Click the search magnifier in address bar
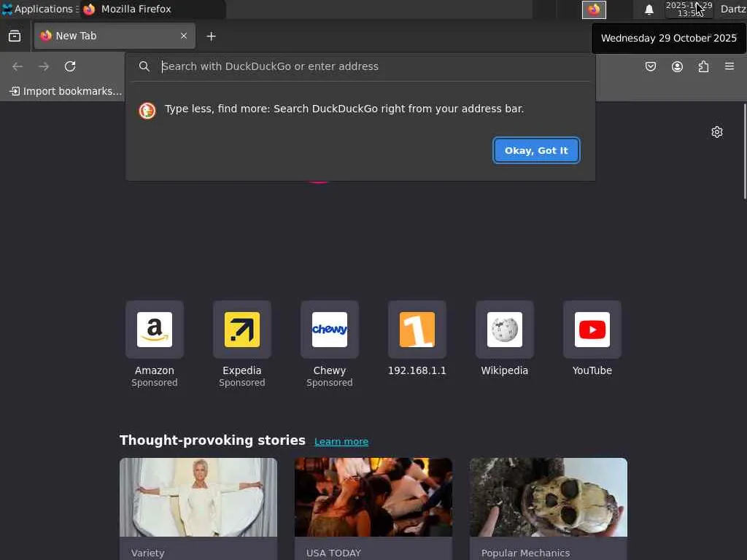 (144, 66)
